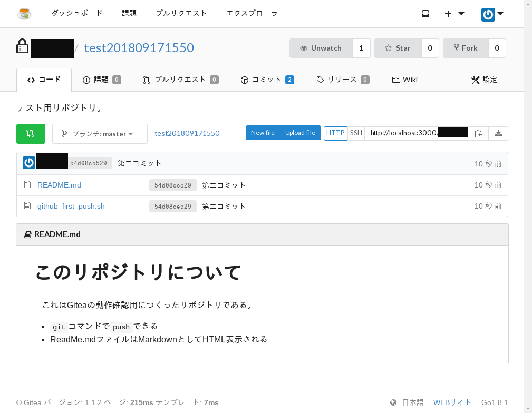Screen dimensions: 532x413
Task: Open the test201809171550 repository title link
Action: (139, 48)
